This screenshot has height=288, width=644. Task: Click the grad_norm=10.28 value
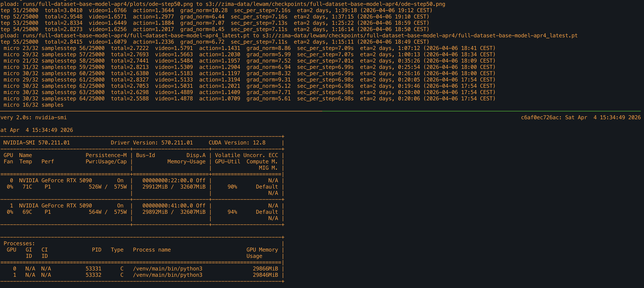tap(204, 10)
